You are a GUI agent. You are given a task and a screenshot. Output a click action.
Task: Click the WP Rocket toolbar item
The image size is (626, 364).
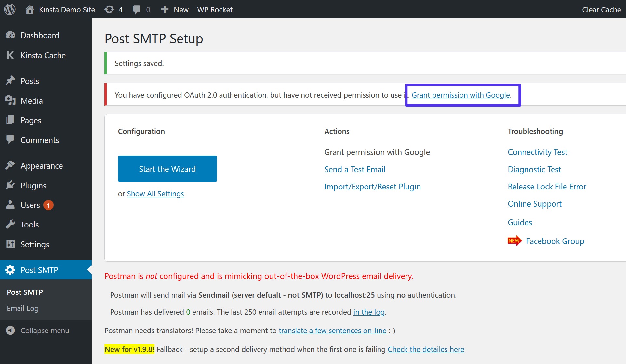click(215, 9)
